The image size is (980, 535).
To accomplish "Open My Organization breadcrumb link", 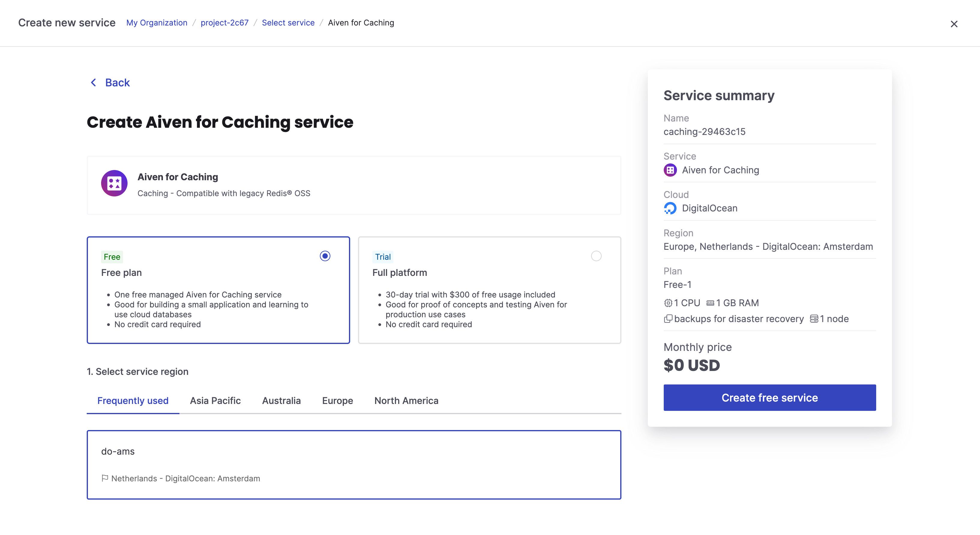I will coord(157,23).
